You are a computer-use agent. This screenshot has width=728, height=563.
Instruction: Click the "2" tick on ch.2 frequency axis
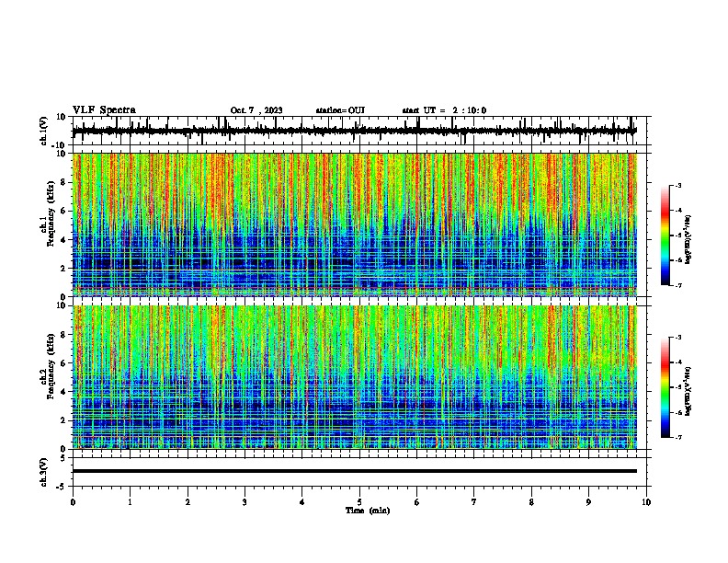(x=63, y=420)
